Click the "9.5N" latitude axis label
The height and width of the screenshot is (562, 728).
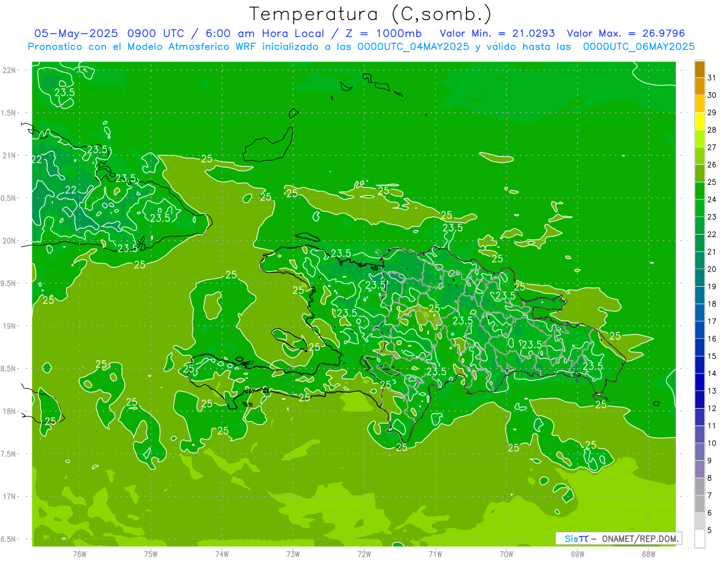(9, 283)
